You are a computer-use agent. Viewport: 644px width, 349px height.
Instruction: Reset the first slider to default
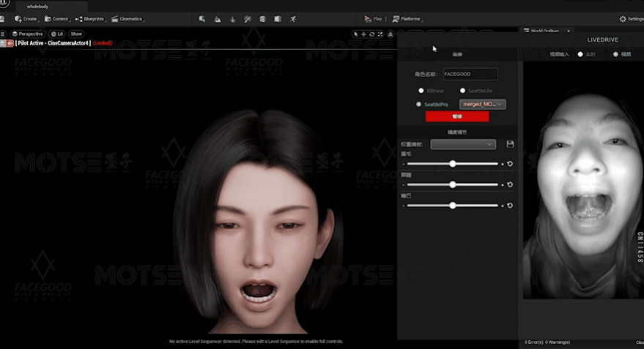[510, 164]
